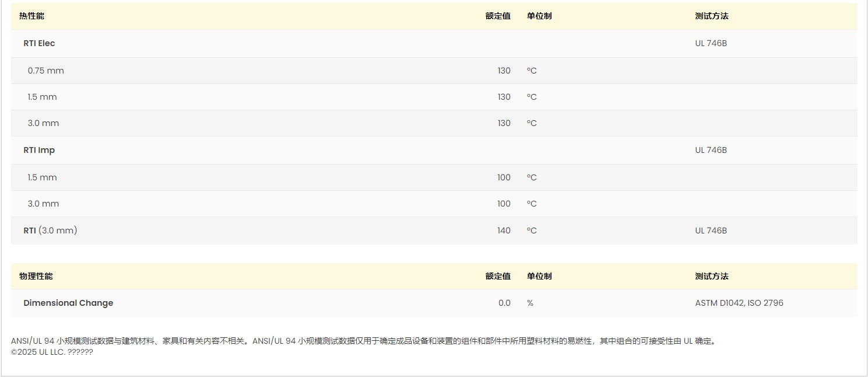Click 额定值 header in 热性能 table

(x=498, y=16)
